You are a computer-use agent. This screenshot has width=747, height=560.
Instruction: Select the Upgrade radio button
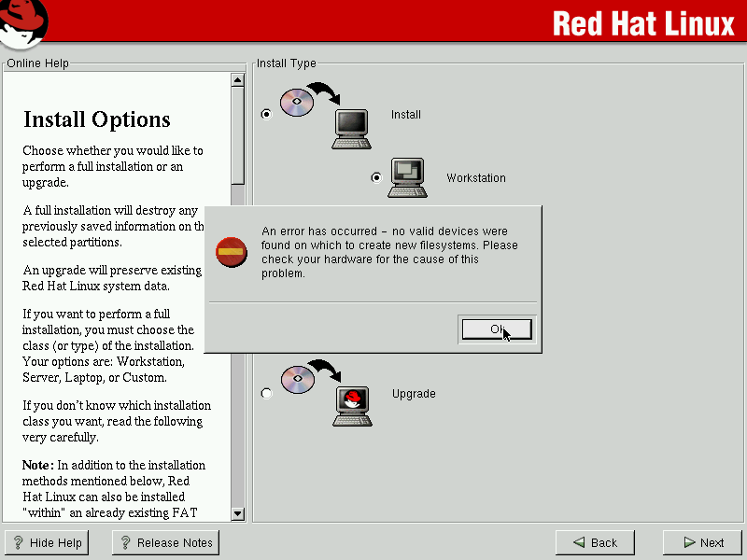tap(266, 393)
